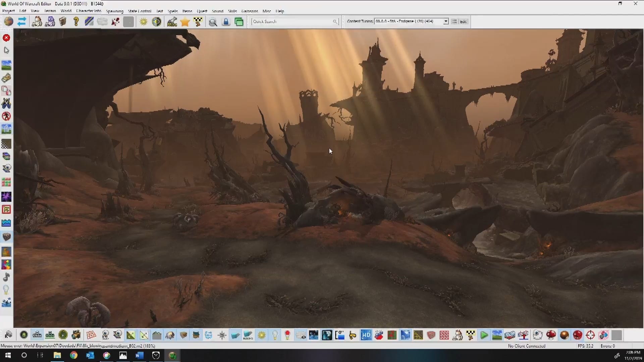Image resolution: width=644 pixels, height=362 pixels.
Task: Toggle the BAKED lighting display button
Action: point(248,335)
